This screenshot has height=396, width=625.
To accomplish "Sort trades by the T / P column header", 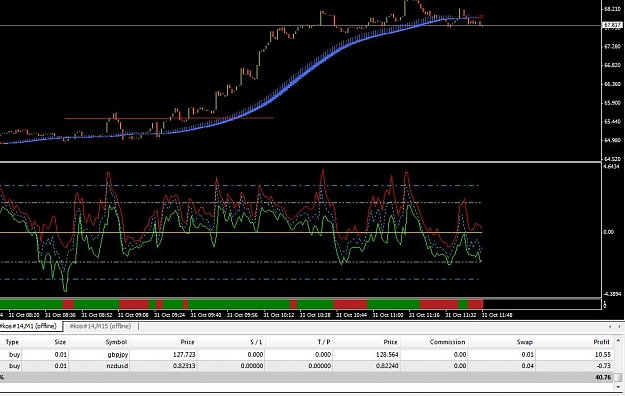I will click(x=324, y=342).
